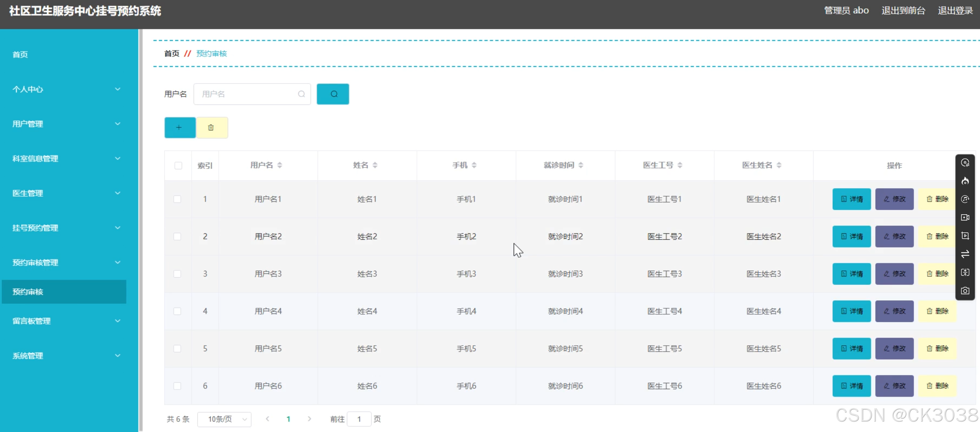Check the checkbox for row 用户名6
980x432 pixels.
coord(177,386)
